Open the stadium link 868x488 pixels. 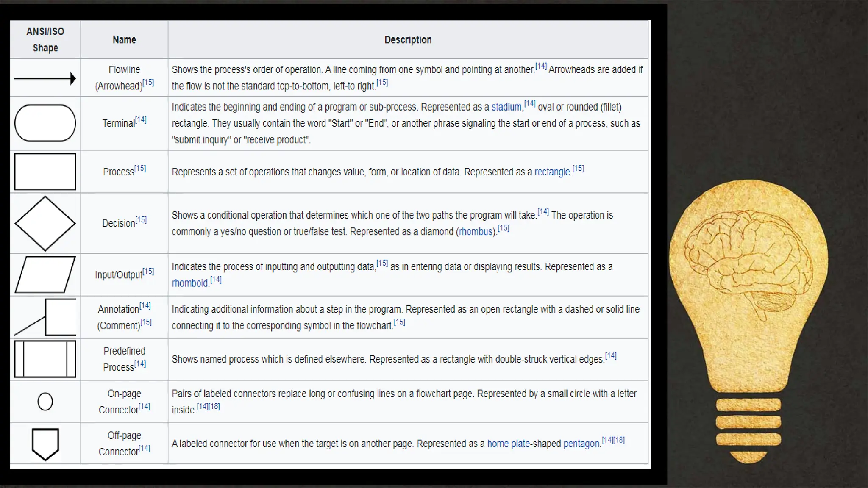click(506, 107)
